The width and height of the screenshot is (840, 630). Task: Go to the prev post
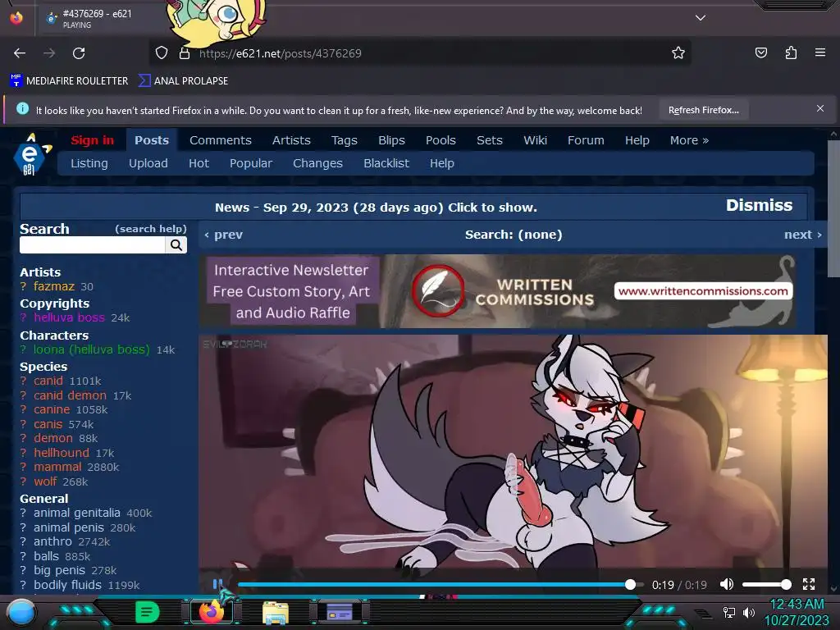point(224,235)
